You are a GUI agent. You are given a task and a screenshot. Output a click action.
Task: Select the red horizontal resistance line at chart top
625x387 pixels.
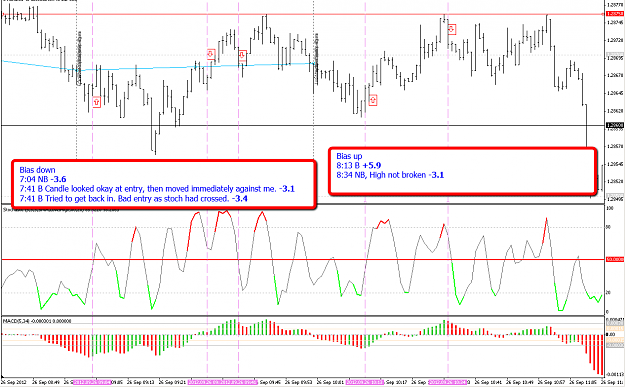point(303,14)
